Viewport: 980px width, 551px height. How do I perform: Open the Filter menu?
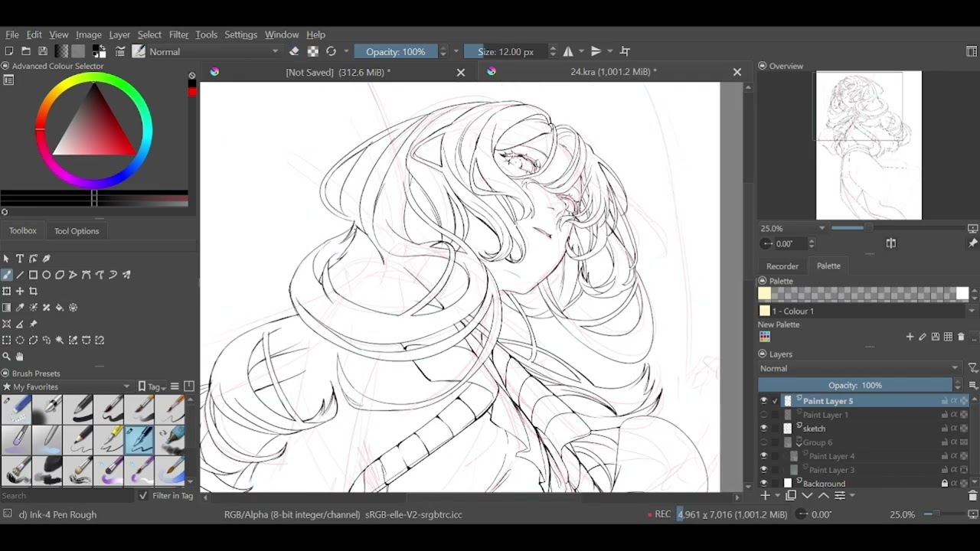click(x=178, y=34)
